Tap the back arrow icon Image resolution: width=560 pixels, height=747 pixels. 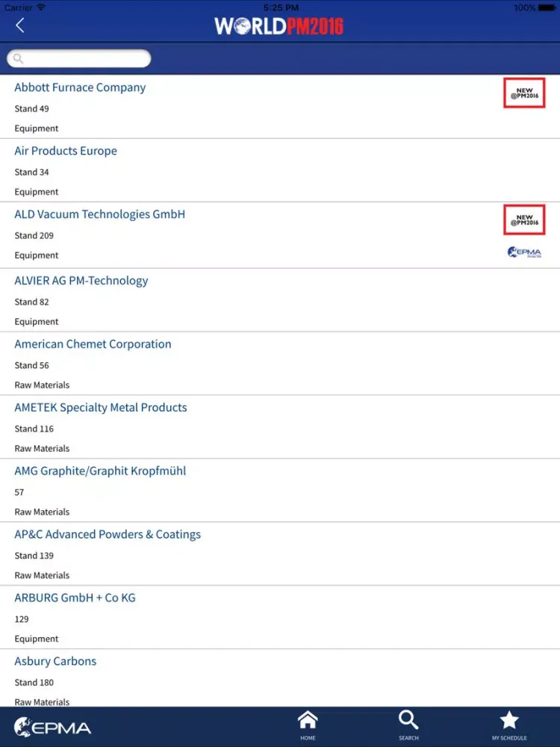tap(19, 25)
